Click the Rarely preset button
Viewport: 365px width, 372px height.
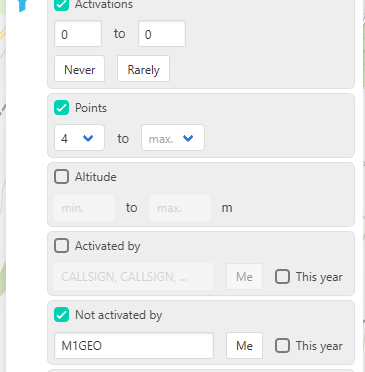point(143,69)
